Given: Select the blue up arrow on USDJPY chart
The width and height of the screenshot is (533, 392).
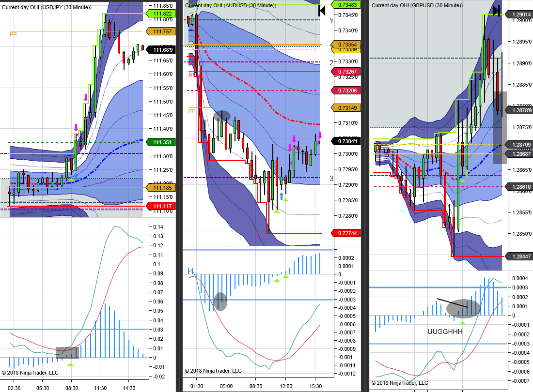Looking at the screenshot, I should pyautogui.click(x=76, y=177).
